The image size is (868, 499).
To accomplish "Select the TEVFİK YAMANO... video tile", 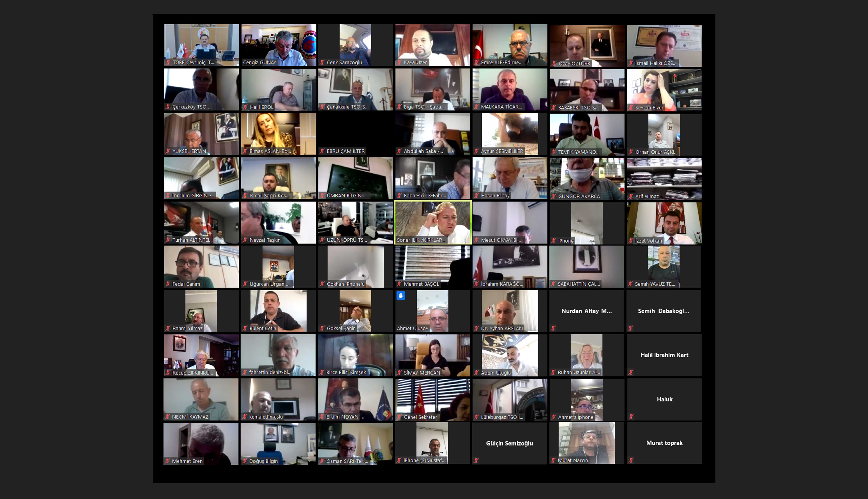I will coord(587,134).
